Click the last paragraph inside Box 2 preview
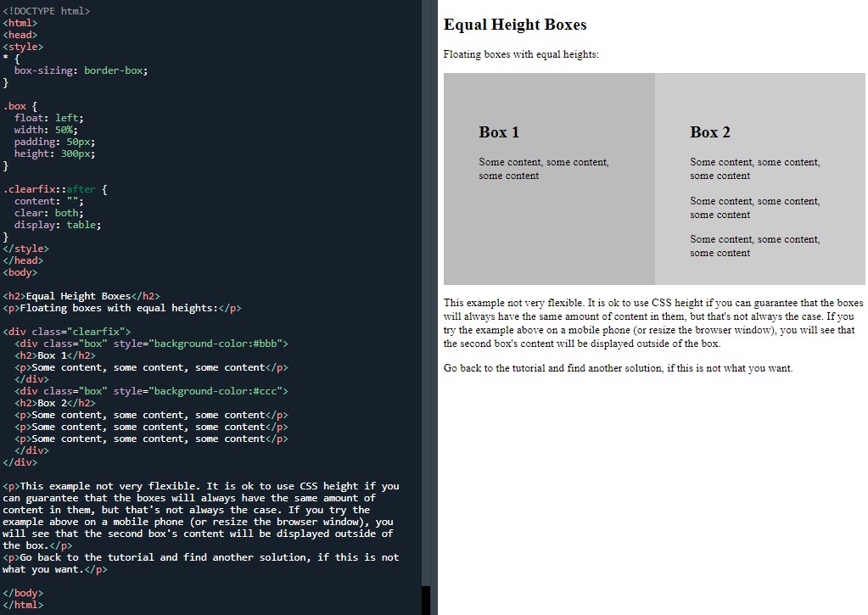 pos(754,246)
